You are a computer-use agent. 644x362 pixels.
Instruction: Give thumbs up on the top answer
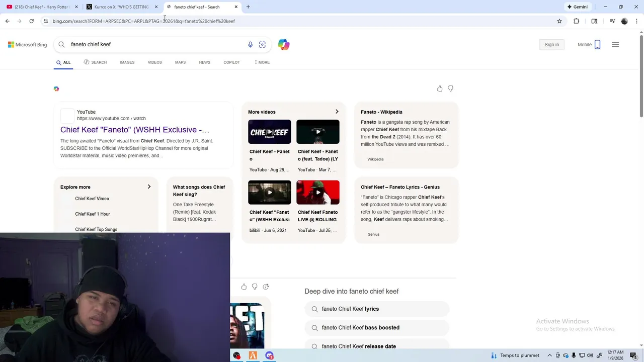440,88
